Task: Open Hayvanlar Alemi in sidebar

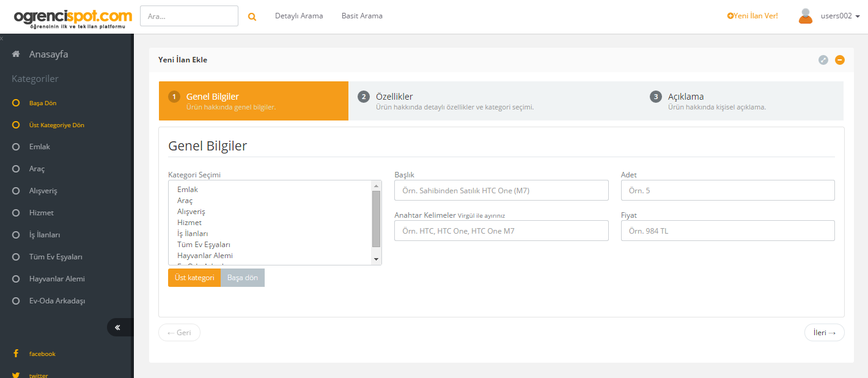Action: coord(57,279)
